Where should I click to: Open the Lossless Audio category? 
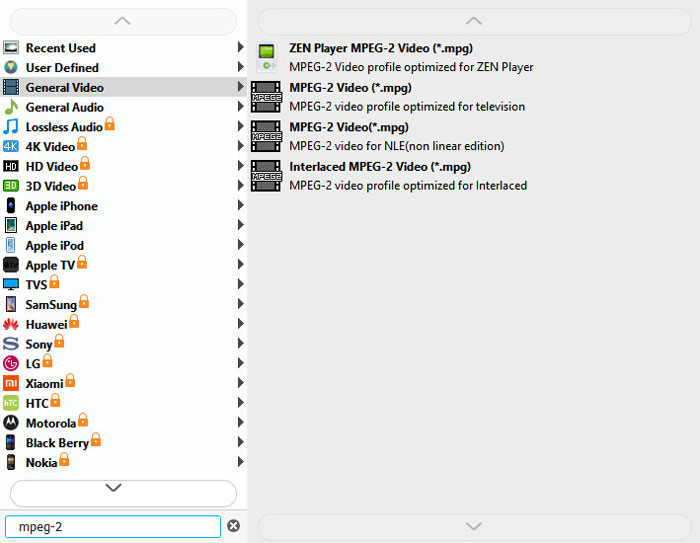pos(124,127)
